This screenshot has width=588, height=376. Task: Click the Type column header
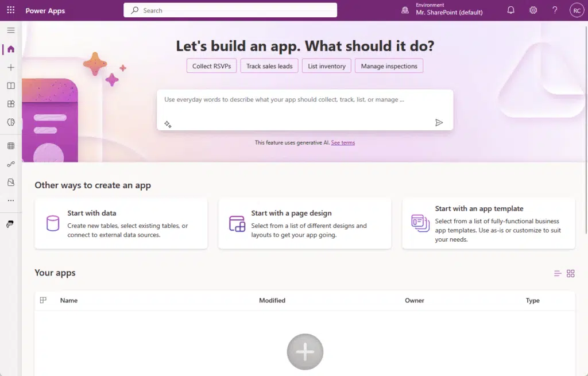click(x=532, y=300)
